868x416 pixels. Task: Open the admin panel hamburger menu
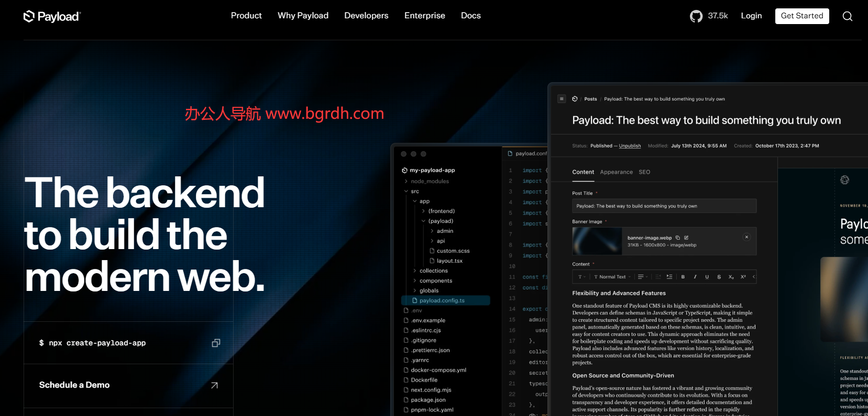(x=562, y=99)
